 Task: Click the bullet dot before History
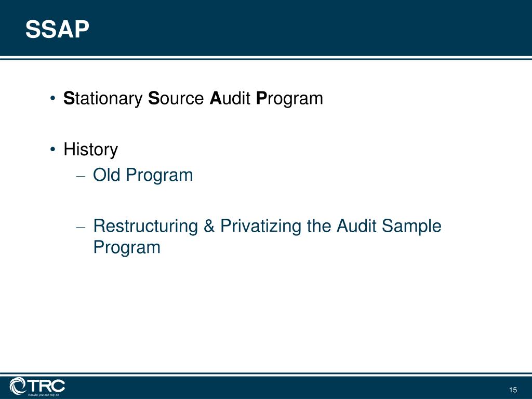point(52,150)
